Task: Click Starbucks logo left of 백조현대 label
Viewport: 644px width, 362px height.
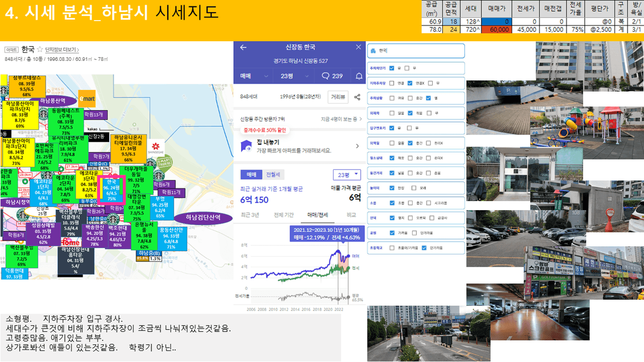Action: point(113,219)
